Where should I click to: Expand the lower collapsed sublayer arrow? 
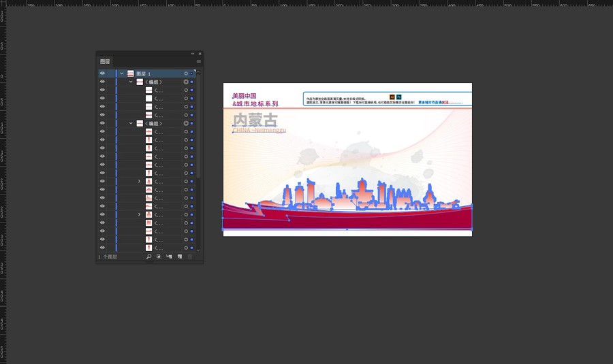tap(139, 215)
